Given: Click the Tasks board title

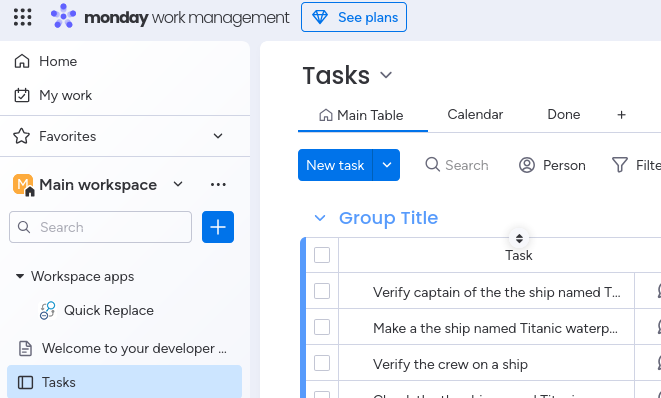Looking at the screenshot, I should tap(336, 75).
